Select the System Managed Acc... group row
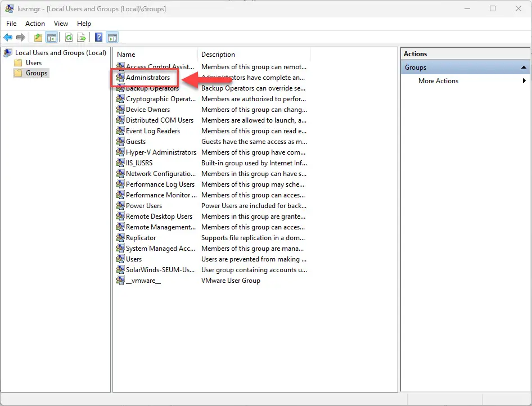The height and width of the screenshot is (406, 532). click(160, 249)
